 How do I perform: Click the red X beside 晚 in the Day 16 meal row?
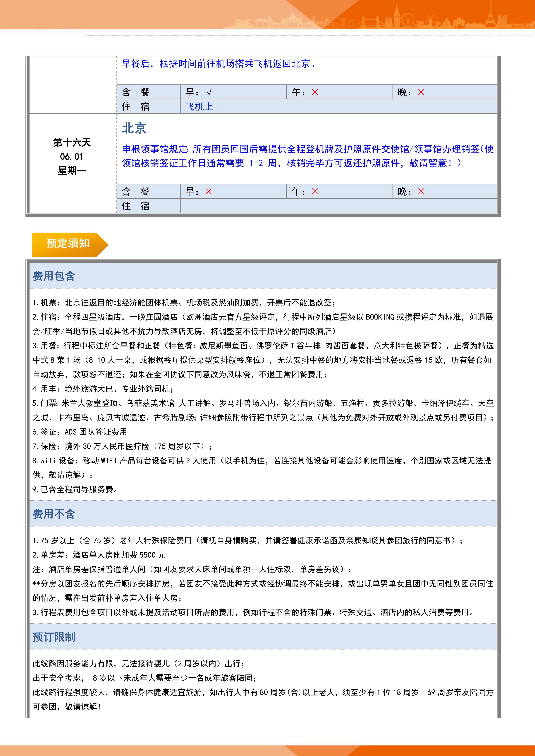(x=421, y=192)
